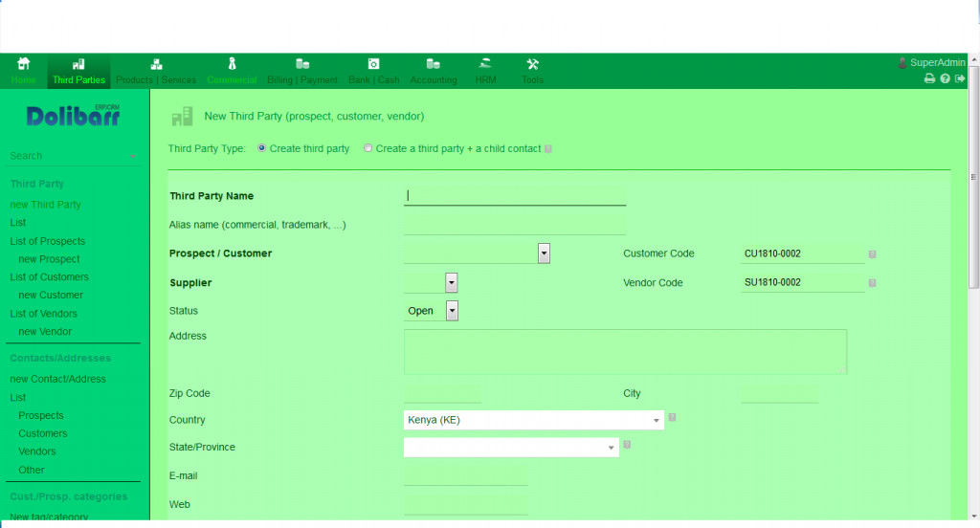Click the HRM menu label

tap(485, 80)
